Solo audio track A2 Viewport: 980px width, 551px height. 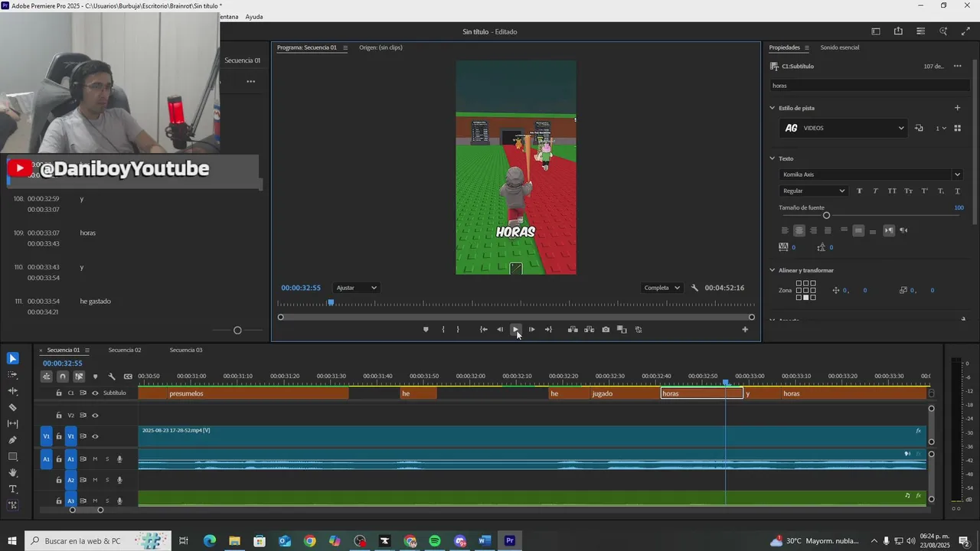(107, 480)
